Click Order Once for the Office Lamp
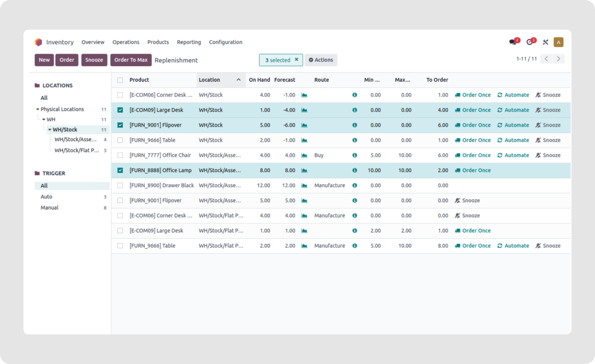595x364 pixels. coord(477,170)
